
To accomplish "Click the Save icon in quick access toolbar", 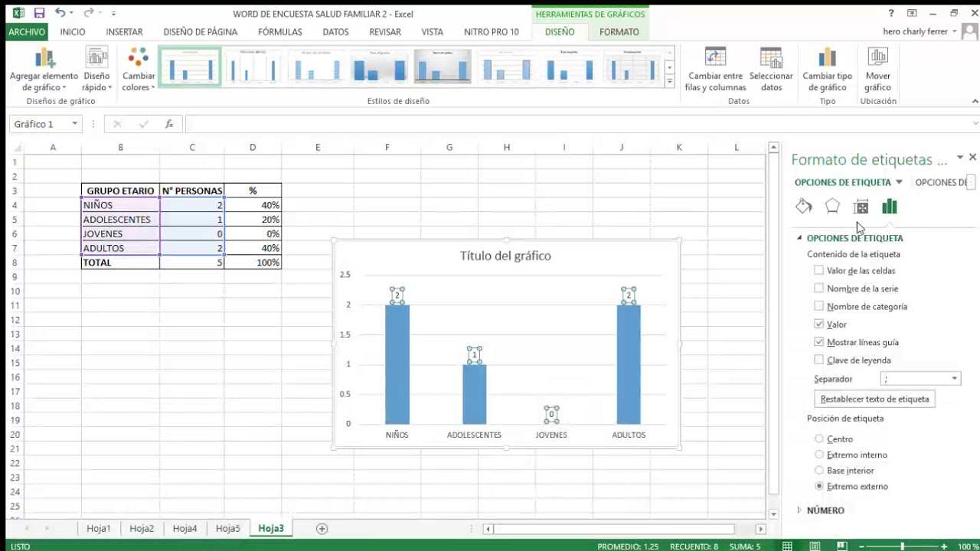I will [39, 13].
